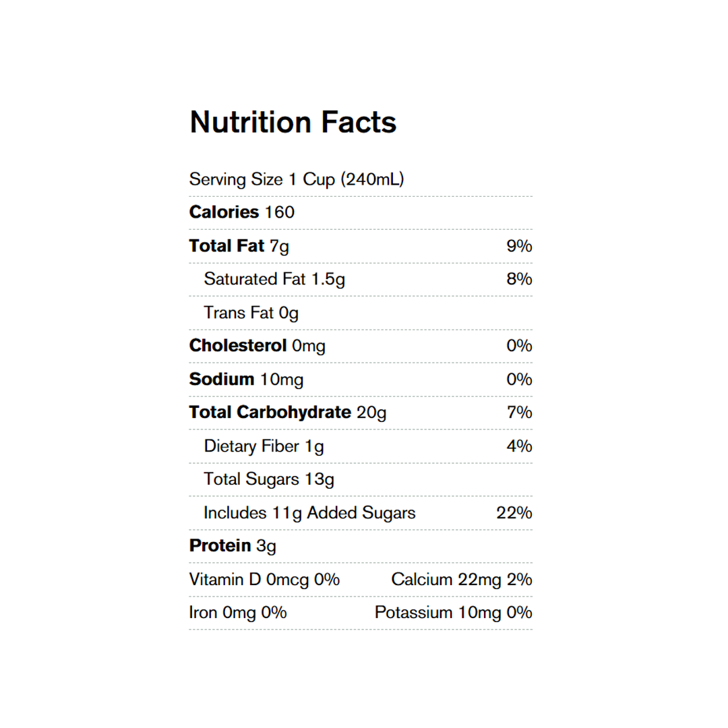Click the Total Sugars 13g text
This screenshot has width=728, height=728.
pos(269,479)
